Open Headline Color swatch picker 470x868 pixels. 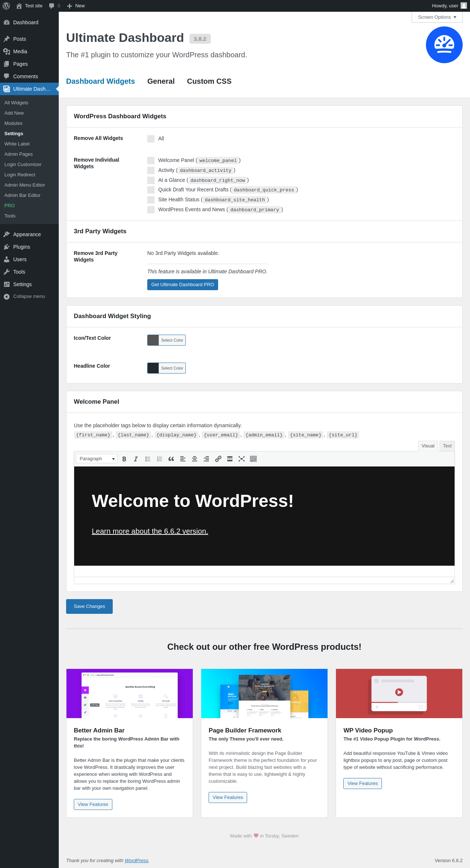click(166, 368)
